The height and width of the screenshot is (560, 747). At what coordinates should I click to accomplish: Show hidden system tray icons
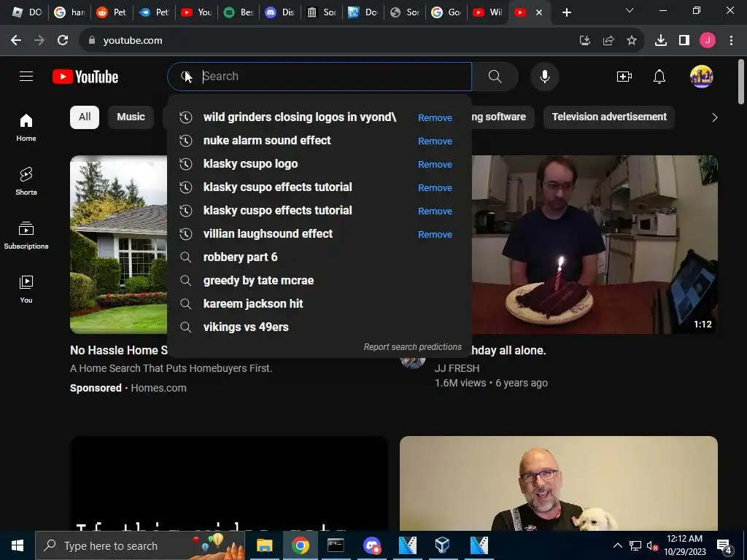pos(617,545)
